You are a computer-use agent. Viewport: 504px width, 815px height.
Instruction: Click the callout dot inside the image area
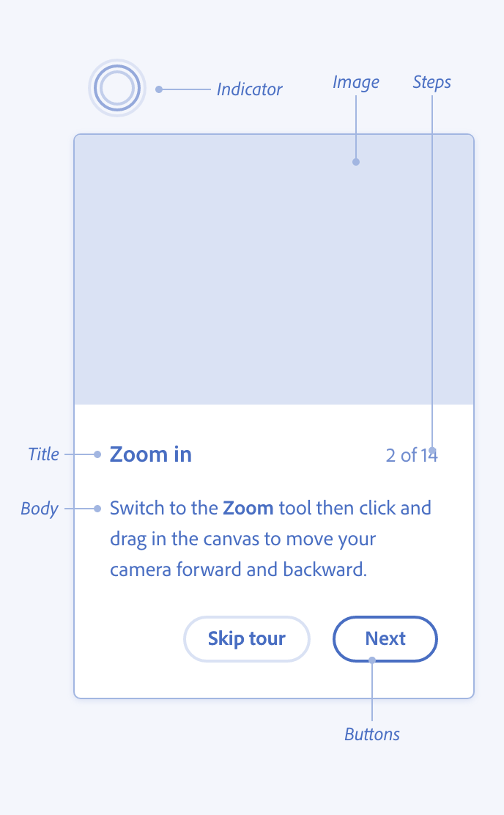pyautogui.click(x=356, y=162)
